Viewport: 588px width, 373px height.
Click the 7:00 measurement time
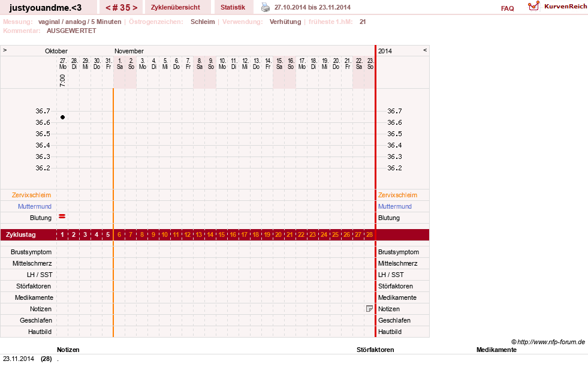62,80
